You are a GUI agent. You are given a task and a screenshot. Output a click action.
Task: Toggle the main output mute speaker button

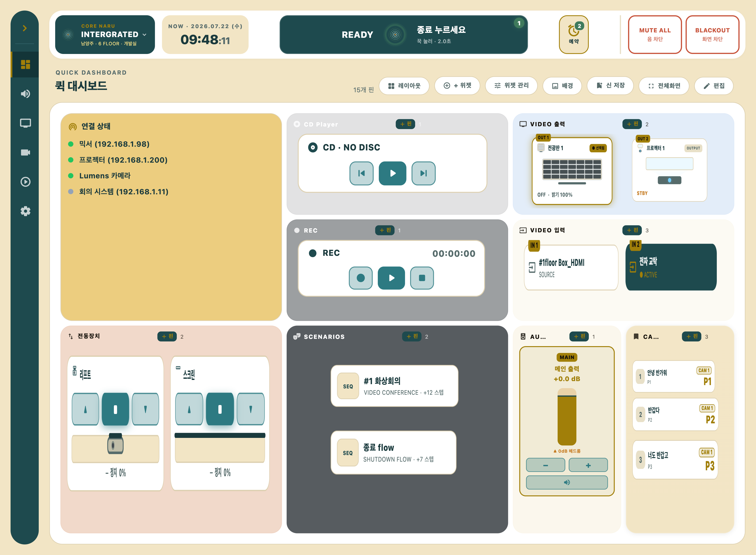(x=567, y=482)
